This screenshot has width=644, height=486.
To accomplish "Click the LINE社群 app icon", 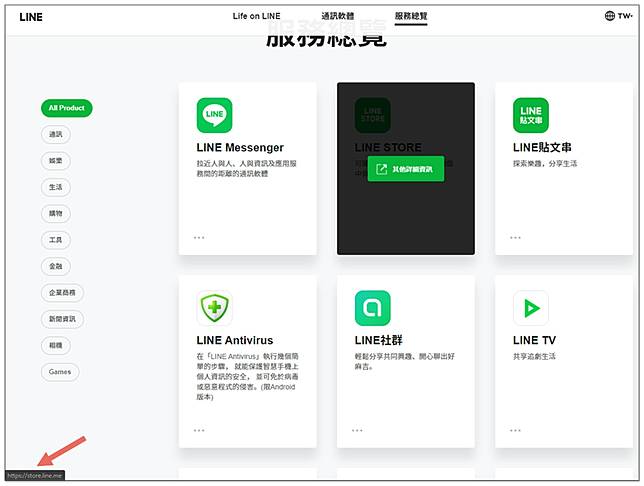I will coord(373,308).
